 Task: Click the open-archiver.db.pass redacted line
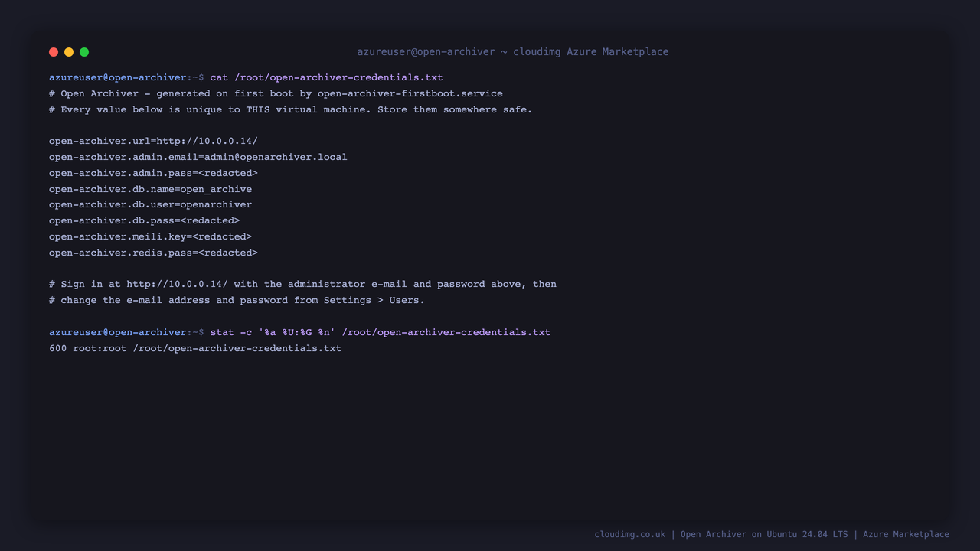pyautogui.click(x=145, y=220)
